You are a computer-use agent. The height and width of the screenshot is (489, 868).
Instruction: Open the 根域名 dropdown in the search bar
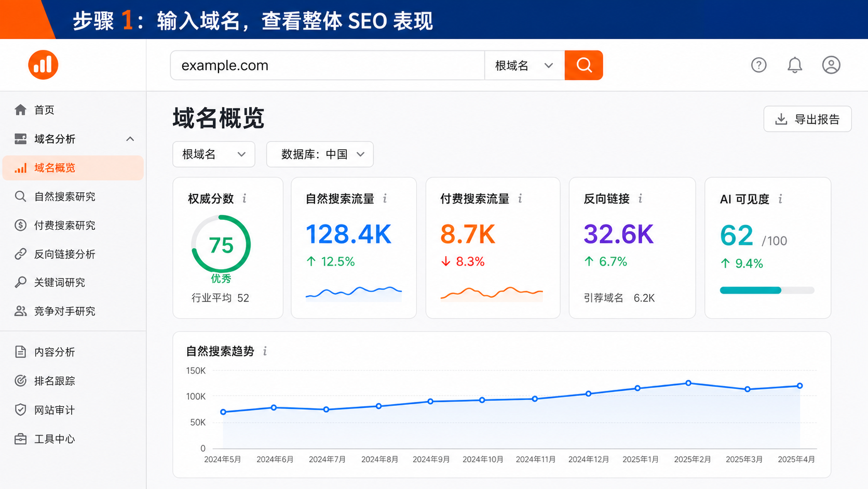point(524,65)
